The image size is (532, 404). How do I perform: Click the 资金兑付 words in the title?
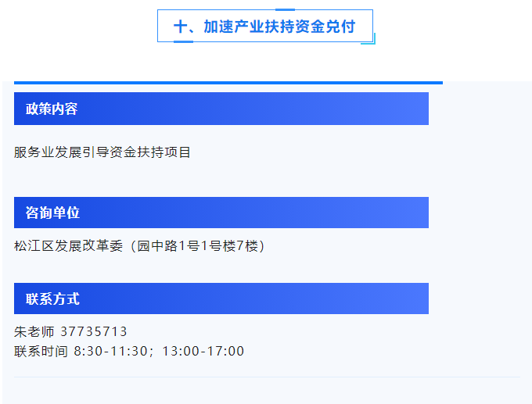(325, 27)
